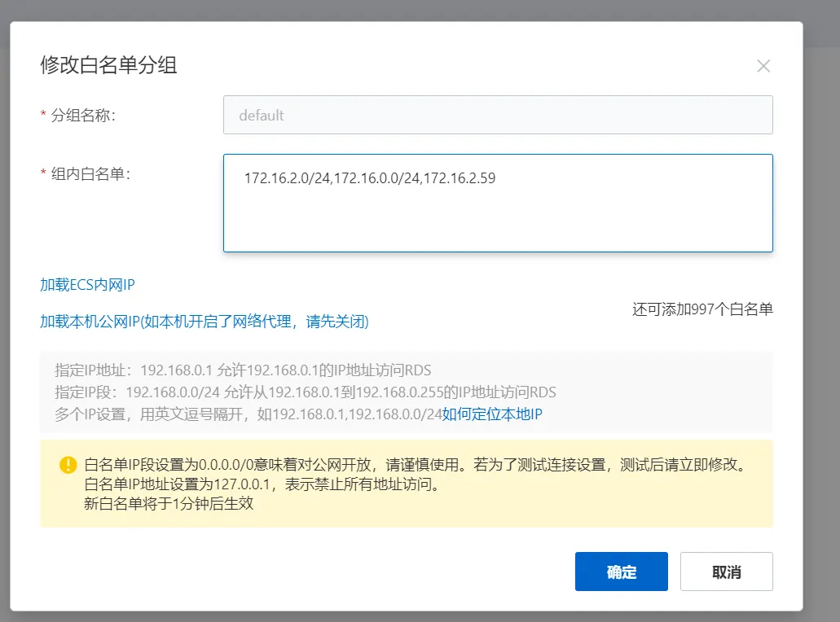Click the 指定IP地址 hint line
840x622 pixels.
click(243, 370)
